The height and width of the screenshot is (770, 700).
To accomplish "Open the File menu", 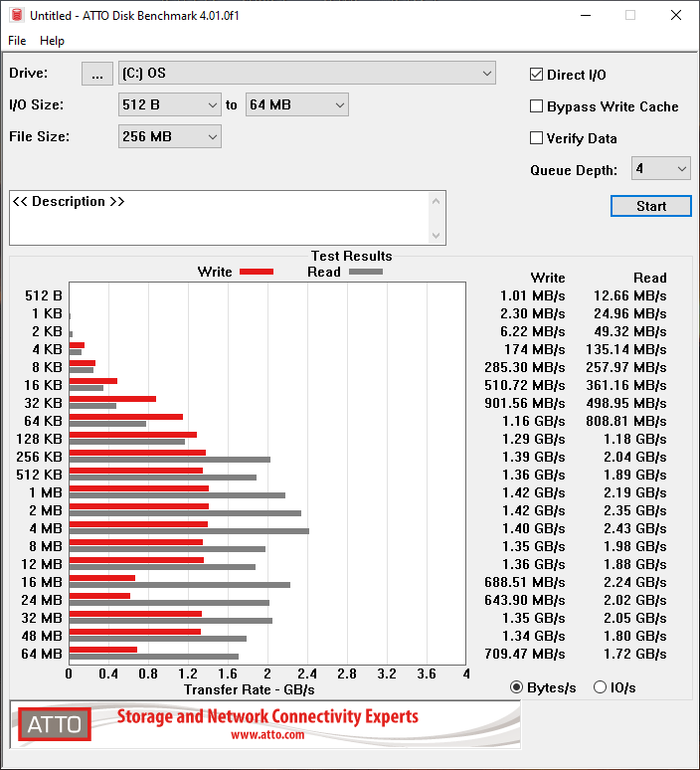I will (17, 41).
